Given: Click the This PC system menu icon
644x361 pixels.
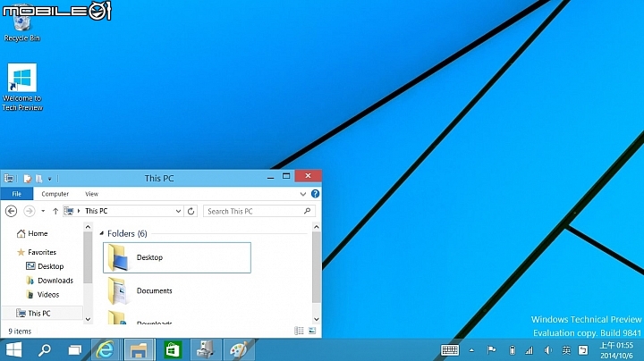Looking at the screenshot, I should pyautogui.click(x=9, y=179).
